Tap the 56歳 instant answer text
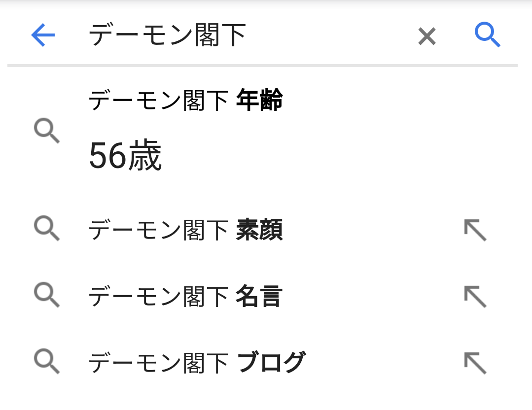 pos(126,155)
